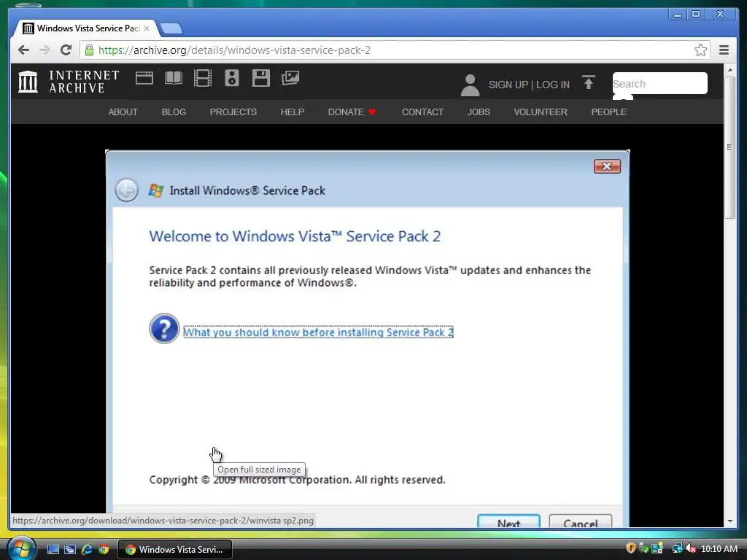Open the Software floppy disk icon

tap(260, 78)
